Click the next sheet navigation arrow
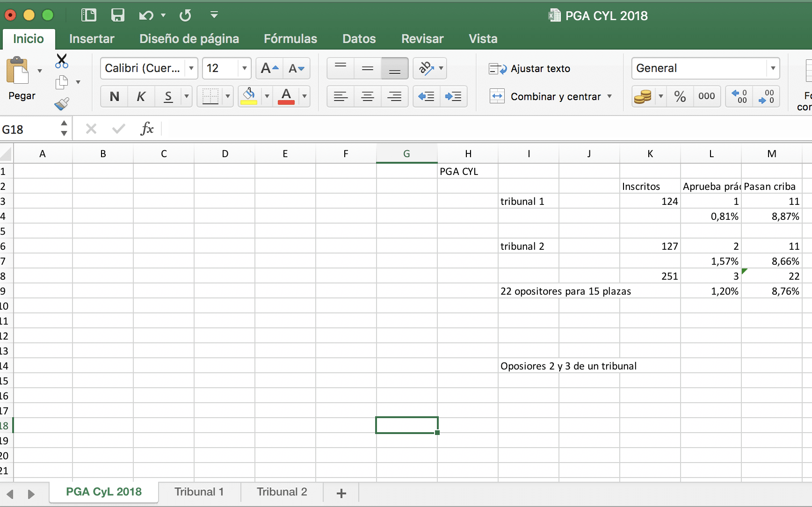The image size is (812, 507). [31, 494]
